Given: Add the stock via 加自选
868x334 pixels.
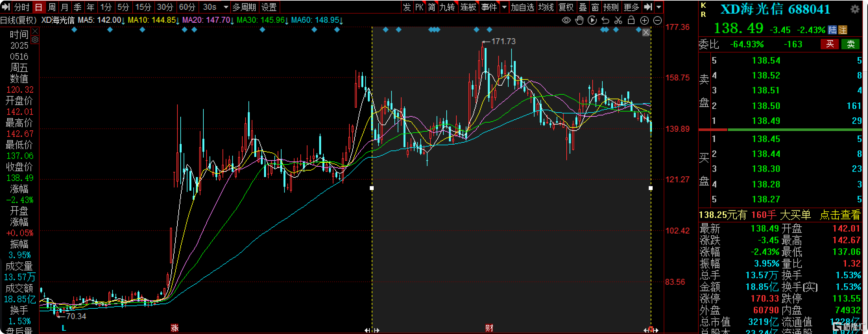Looking at the screenshot, I should pyautogui.click(x=522, y=7).
